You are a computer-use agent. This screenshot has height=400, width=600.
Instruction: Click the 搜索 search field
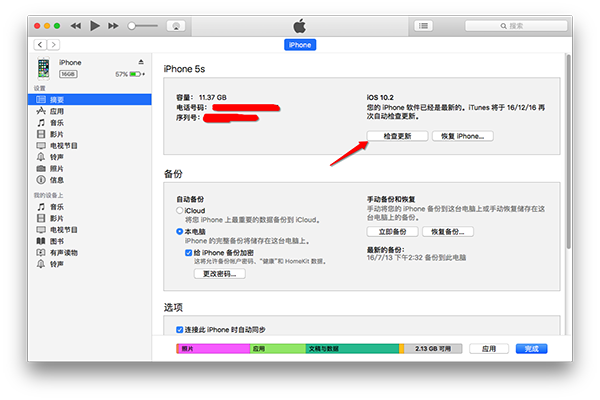[516, 26]
